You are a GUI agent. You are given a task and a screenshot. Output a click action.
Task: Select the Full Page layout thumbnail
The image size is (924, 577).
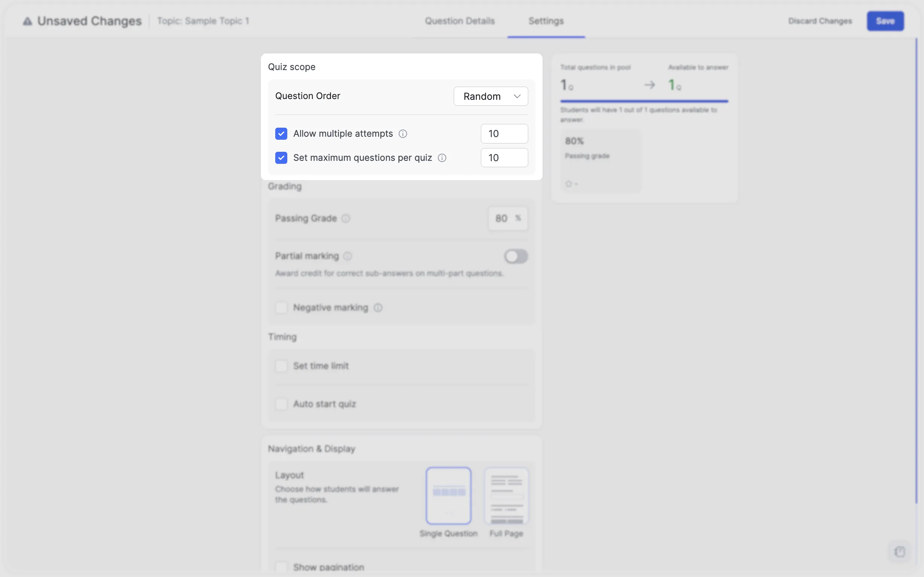click(x=506, y=496)
